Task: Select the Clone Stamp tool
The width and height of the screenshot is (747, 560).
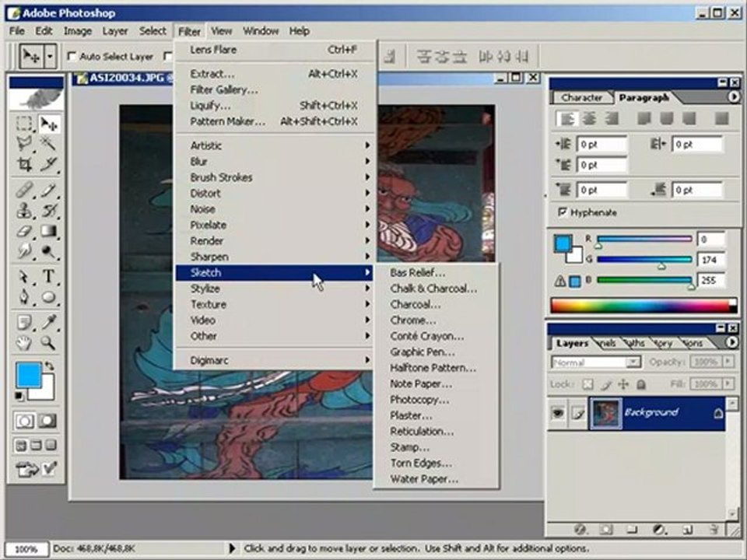Action: tap(24, 210)
